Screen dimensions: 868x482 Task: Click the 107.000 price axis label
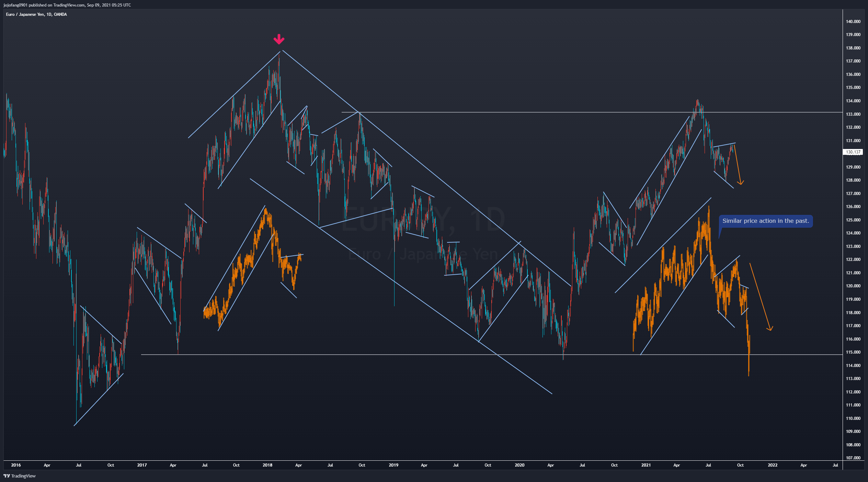tap(853, 458)
